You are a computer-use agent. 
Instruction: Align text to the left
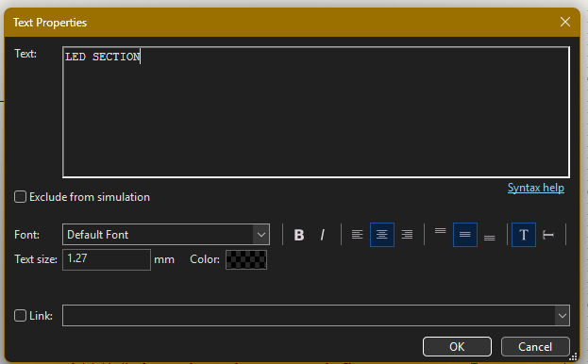[x=358, y=235]
